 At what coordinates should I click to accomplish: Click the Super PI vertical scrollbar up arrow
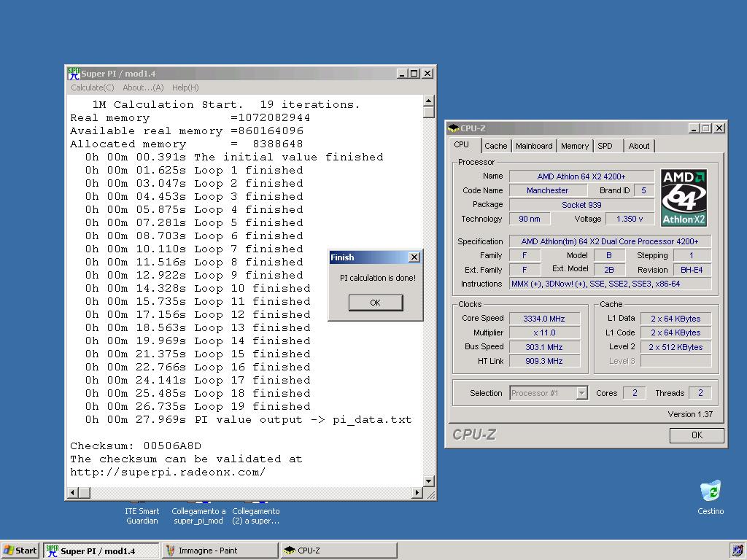tap(428, 101)
